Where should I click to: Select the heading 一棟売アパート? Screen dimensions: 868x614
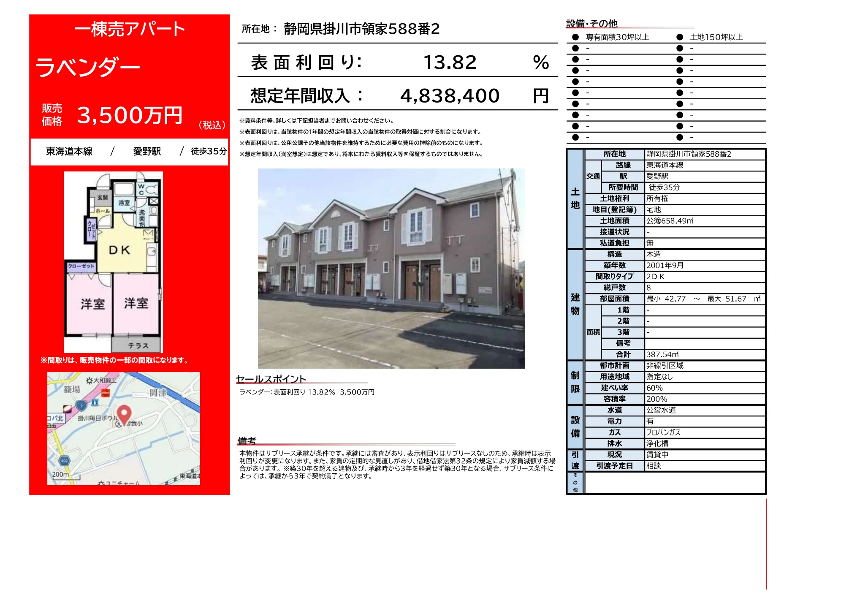[x=130, y=29]
